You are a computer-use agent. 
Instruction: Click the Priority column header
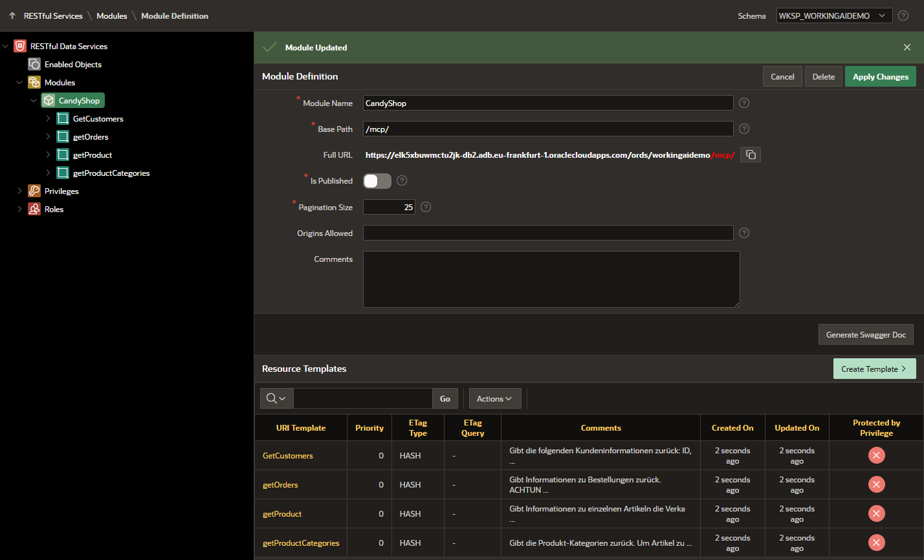coord(369,428)
